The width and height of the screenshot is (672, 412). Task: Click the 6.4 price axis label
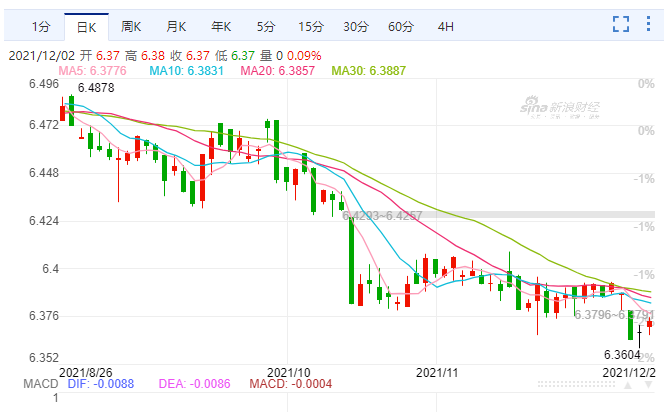[x=50, y=269]
